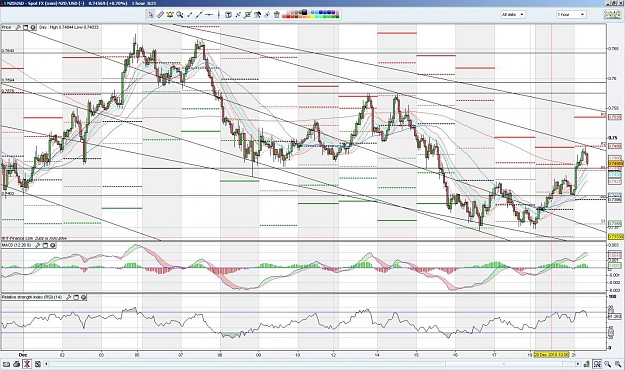Click the MACD panel window icon

(x=45, y=245)
